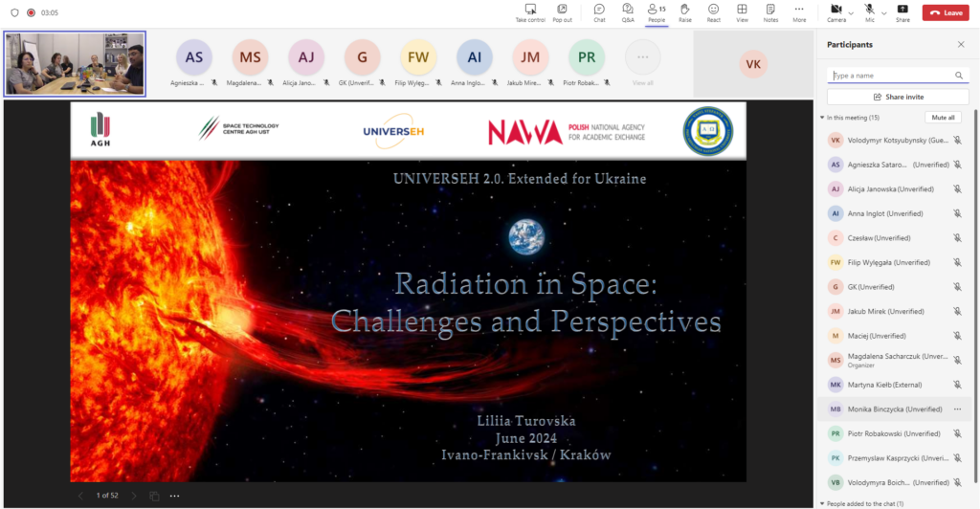980x509 pixels.
Task: Open the Chat panel
Action: point(599,12)
